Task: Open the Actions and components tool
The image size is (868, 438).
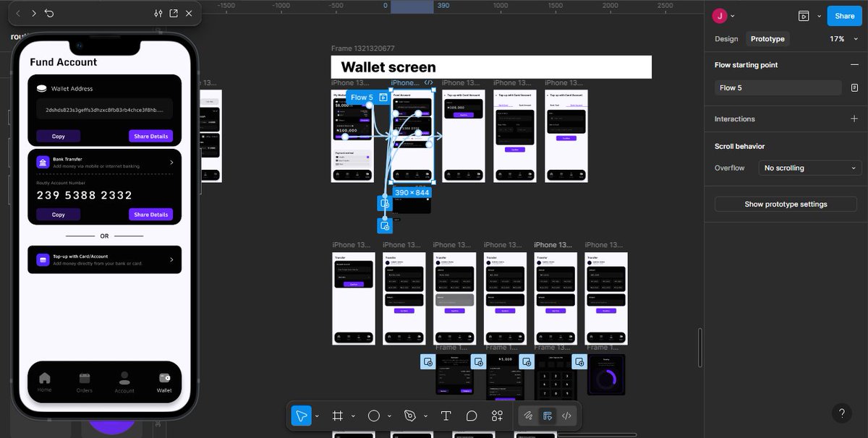Action: click(x=497, y=416)
